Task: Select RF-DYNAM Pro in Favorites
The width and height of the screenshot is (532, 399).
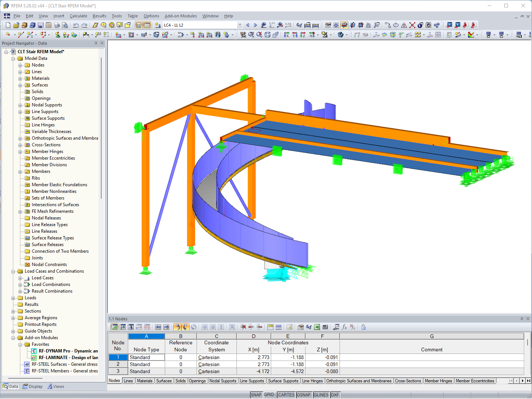Action: coord(68,351)
